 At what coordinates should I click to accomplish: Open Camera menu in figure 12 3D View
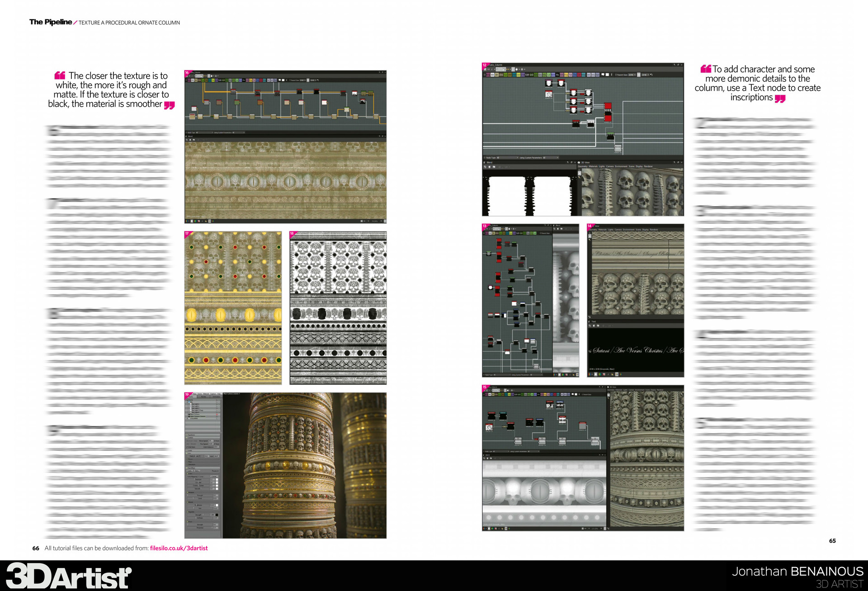click(610, 166)
